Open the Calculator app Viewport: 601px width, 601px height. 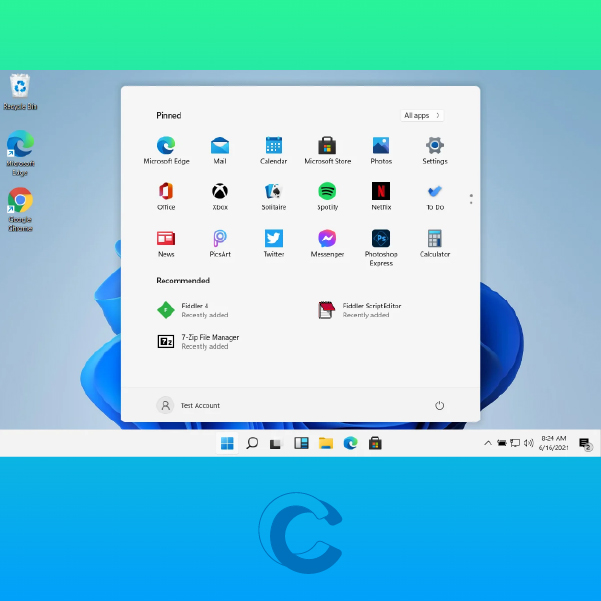coord(435,243)
